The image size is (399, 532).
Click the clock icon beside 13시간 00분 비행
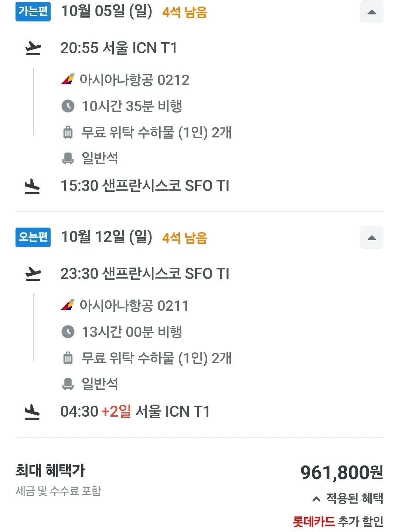point(68,332)
